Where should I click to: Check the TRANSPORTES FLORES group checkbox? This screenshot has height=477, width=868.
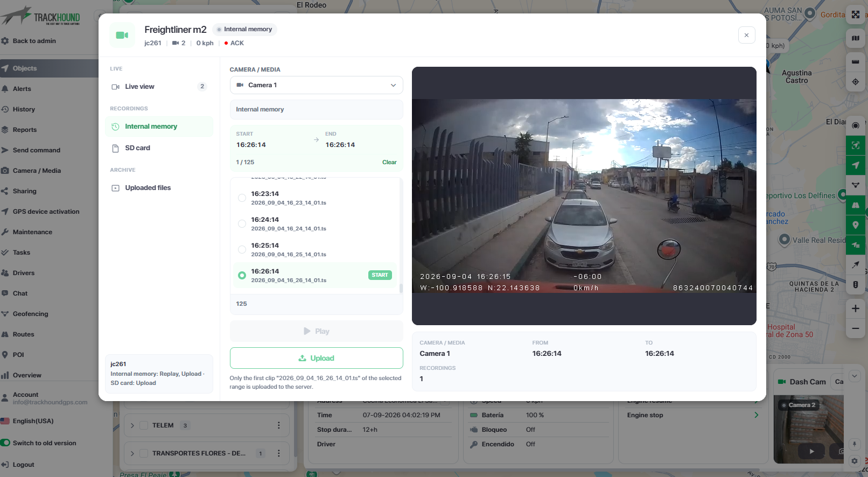[x=144, y=453]
